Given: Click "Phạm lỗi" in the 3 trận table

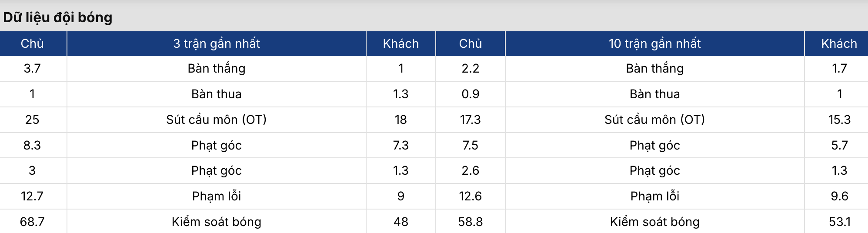Looking at the screenshot, I should (217, 196).
